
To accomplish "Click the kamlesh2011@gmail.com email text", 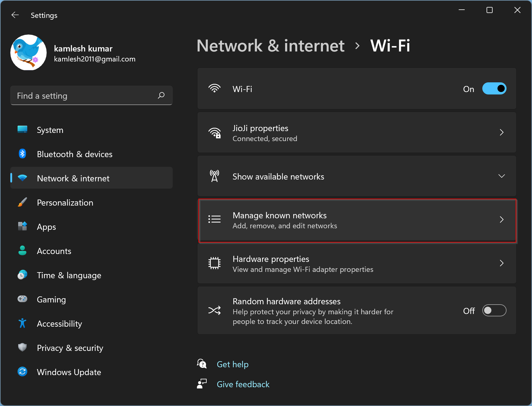I will 95,59.
